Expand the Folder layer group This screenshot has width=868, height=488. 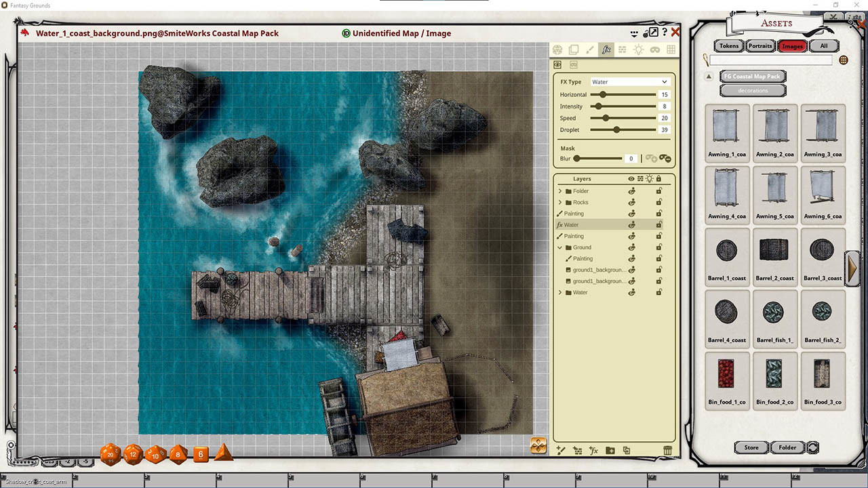pos(561,190)
